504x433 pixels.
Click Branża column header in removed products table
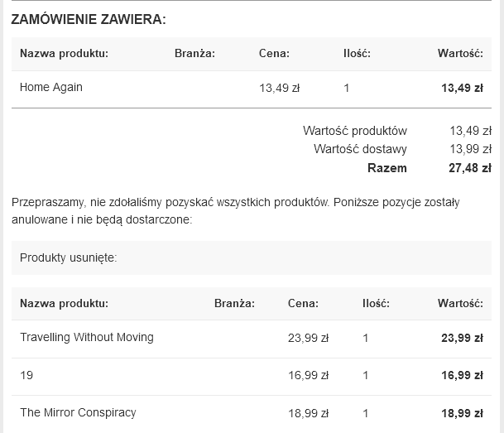pyautogui.click(x=234, y=304)
